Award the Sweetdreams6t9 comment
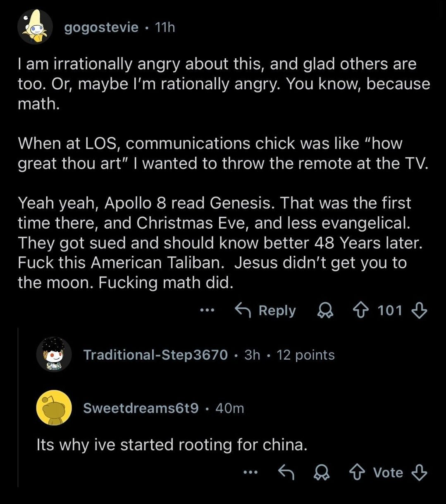 (x=322, y=473)
